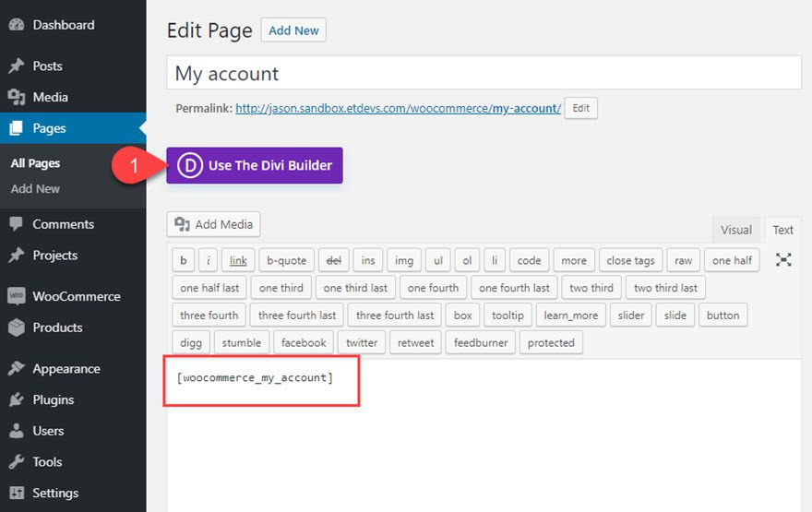Image resolution: width=812 pixels, height=512 pixels.
Task: Click the Projects pin icon
Action: pyautogui.click(x=17, y=256)
